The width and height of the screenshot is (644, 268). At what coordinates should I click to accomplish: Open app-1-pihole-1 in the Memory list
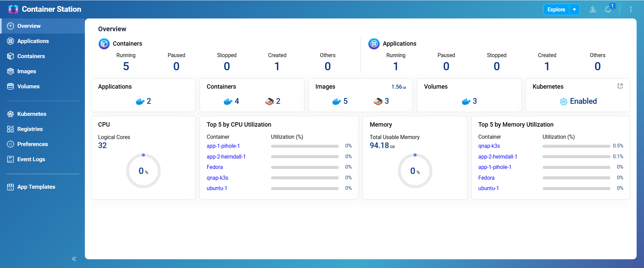(x=495, y=167)
